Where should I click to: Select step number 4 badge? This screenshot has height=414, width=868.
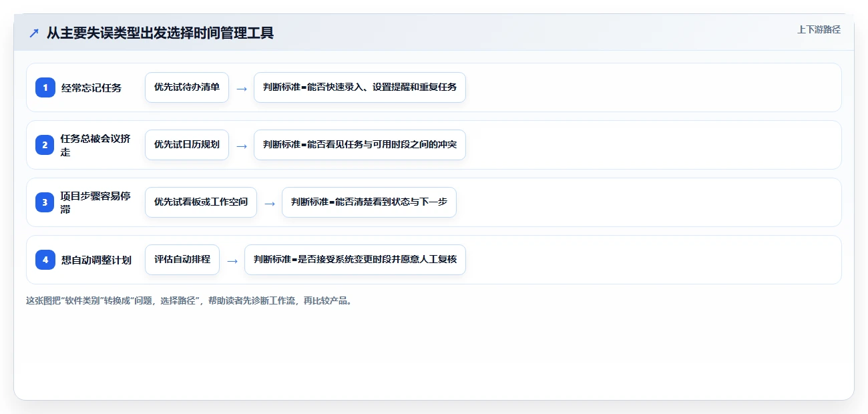45,260
